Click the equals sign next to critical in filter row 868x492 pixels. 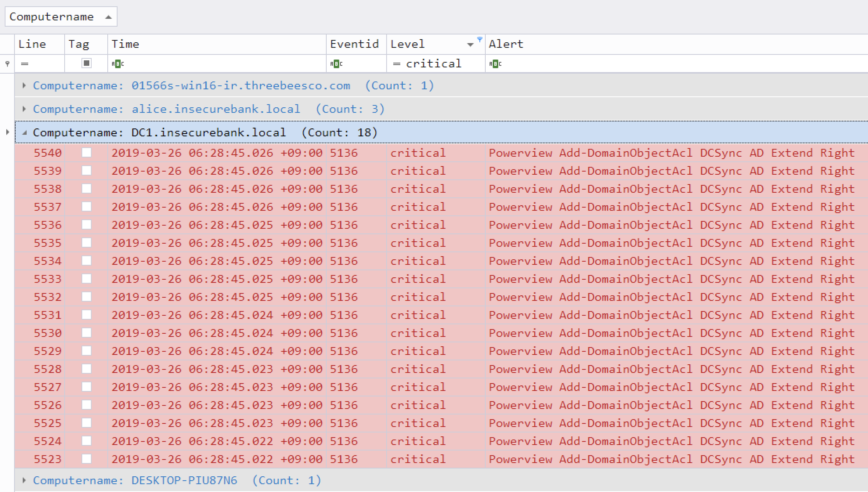pyautogui.click(x=397, y=63)
